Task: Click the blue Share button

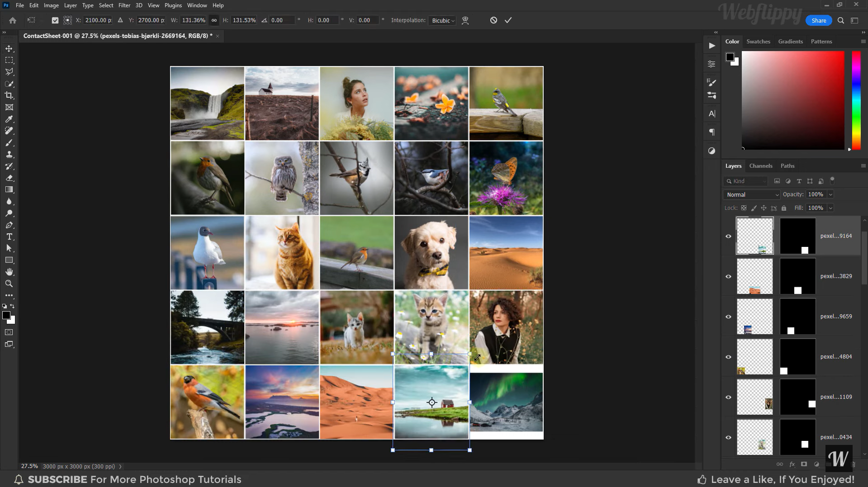Action: point(818,20)
